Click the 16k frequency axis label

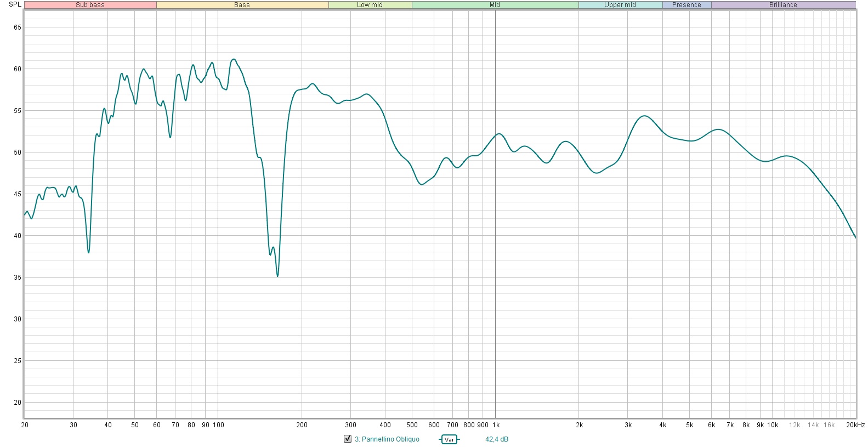(x=829, y=425)
